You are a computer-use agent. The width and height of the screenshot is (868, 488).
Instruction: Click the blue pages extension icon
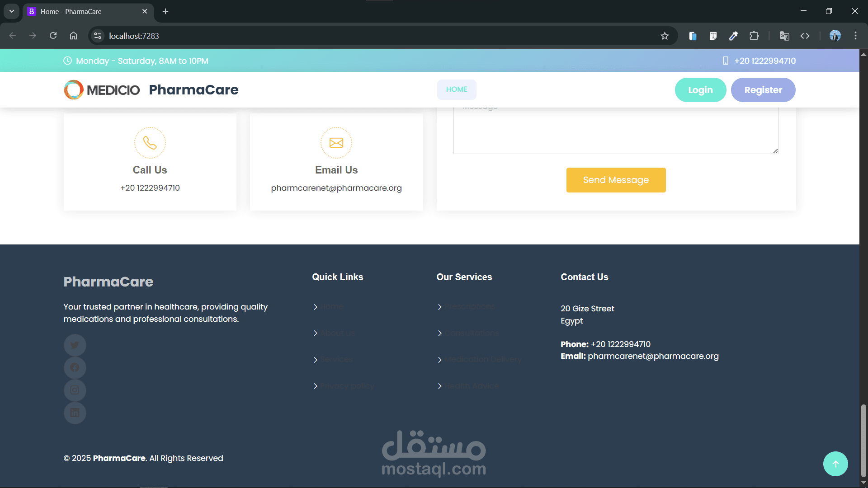tap(693, 36)
